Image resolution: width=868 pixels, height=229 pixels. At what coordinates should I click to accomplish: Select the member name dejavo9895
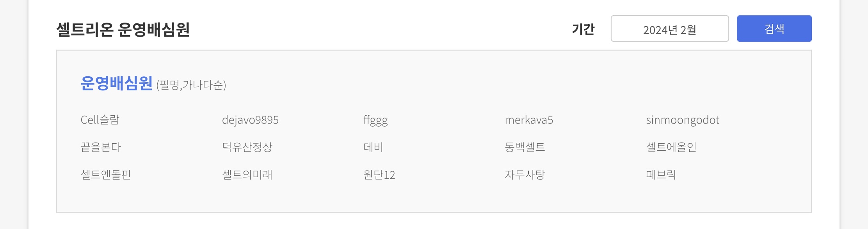pyautogui.click(x=250, y=120)
